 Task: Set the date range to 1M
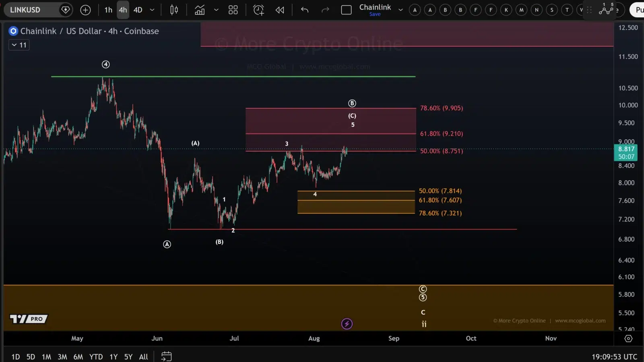point(46,357)
